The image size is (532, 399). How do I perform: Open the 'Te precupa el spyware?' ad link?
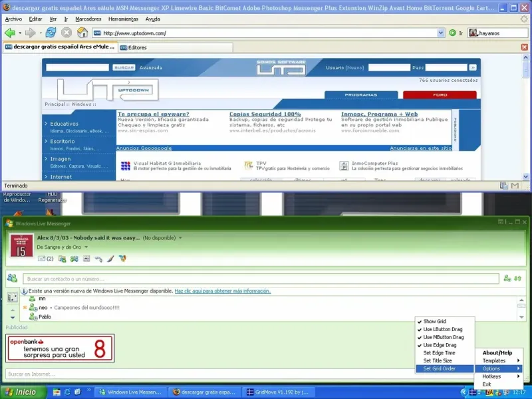coord(154,114)
